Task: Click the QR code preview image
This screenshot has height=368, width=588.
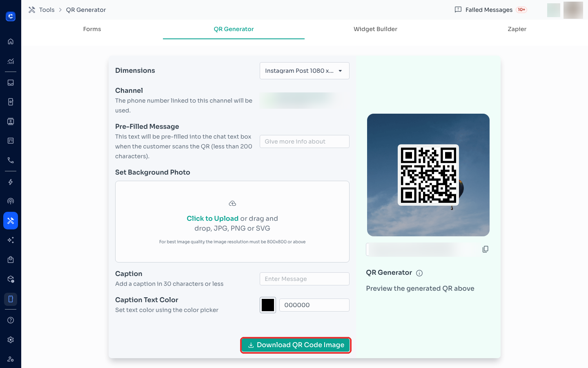Action: click(428, 175)
